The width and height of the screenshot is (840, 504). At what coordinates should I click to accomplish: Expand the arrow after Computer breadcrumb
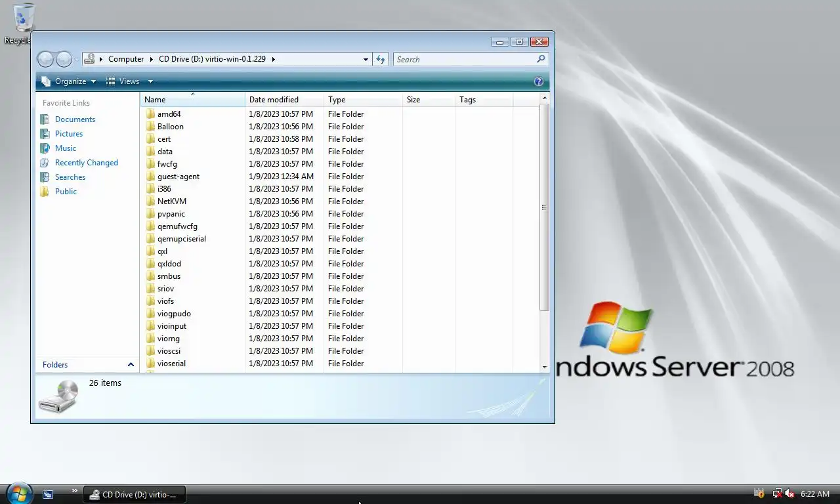(x=152, y=59)
